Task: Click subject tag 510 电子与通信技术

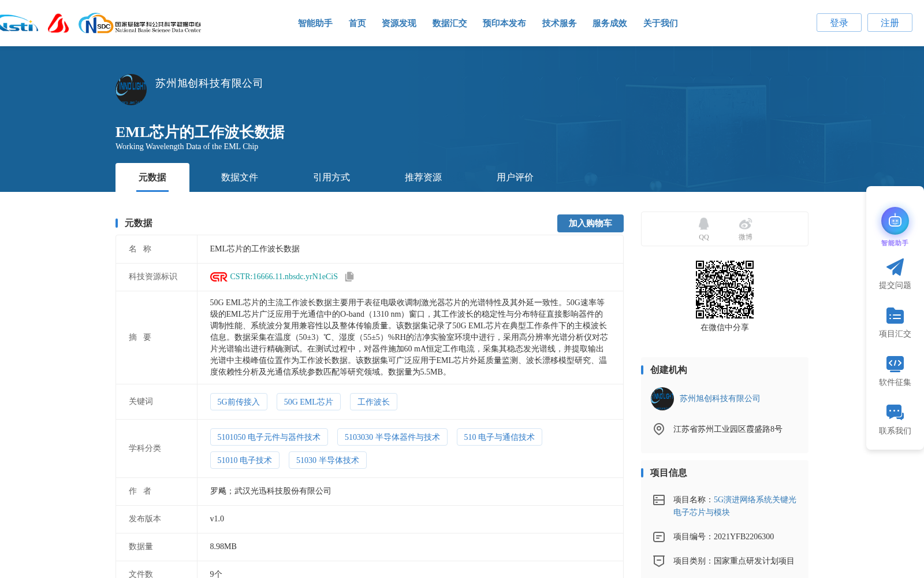Action: point(499,437)
